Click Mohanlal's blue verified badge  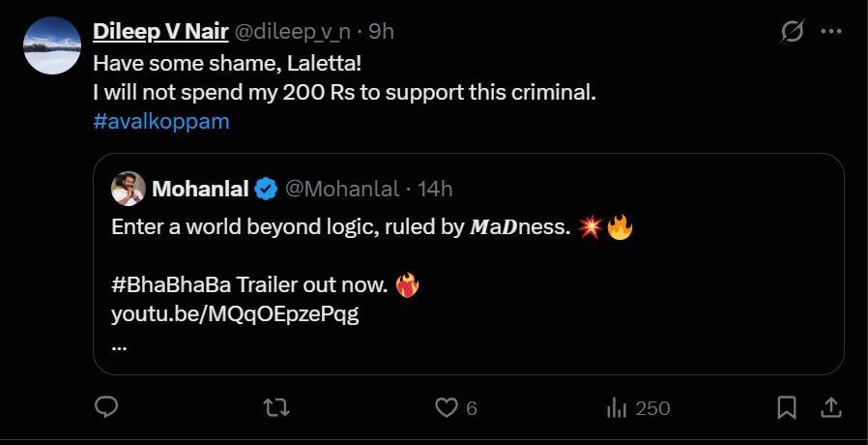(x=266, y=189)
